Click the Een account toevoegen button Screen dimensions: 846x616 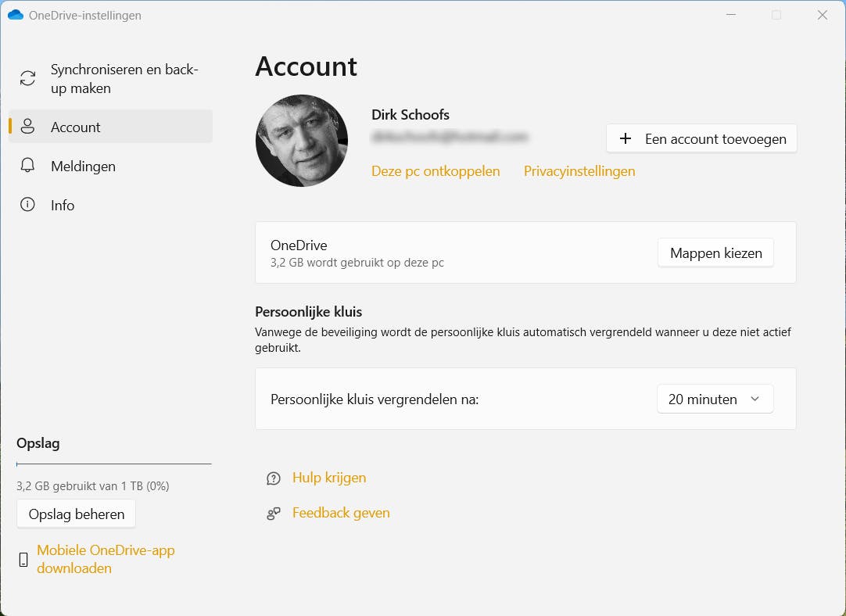point(701,138)
